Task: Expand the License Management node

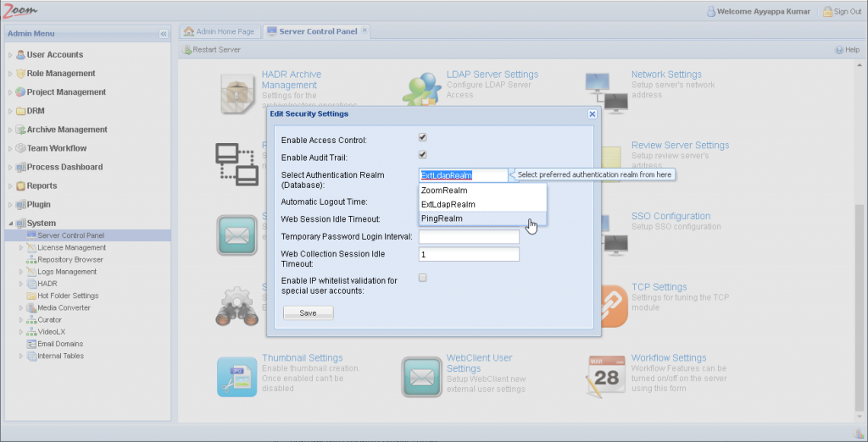Action: 21,248
